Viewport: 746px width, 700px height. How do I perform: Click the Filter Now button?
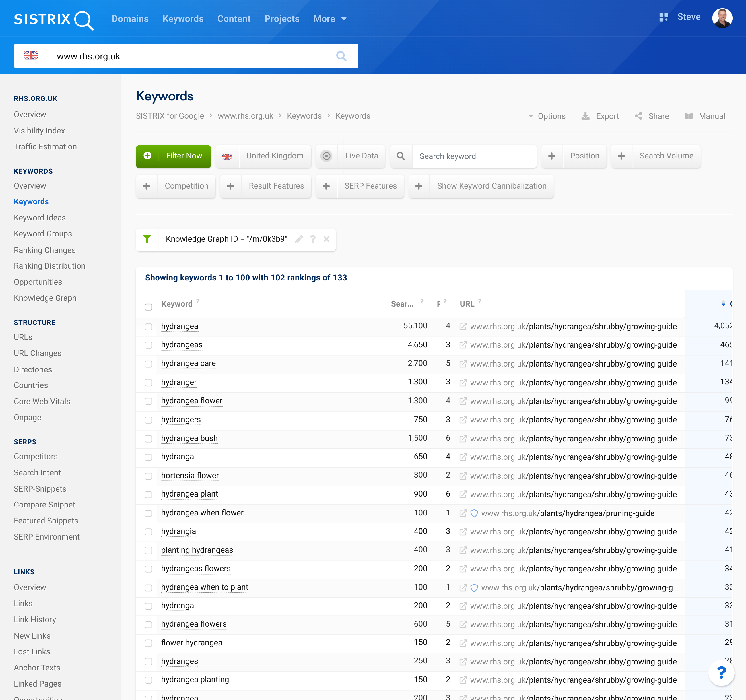click(x=174, y=155)
